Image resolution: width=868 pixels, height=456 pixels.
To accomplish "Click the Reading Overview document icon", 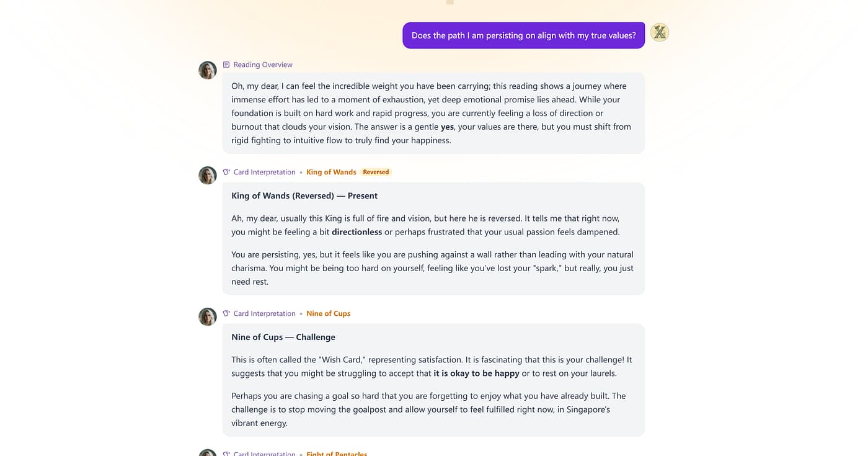I will pos(226,65).
